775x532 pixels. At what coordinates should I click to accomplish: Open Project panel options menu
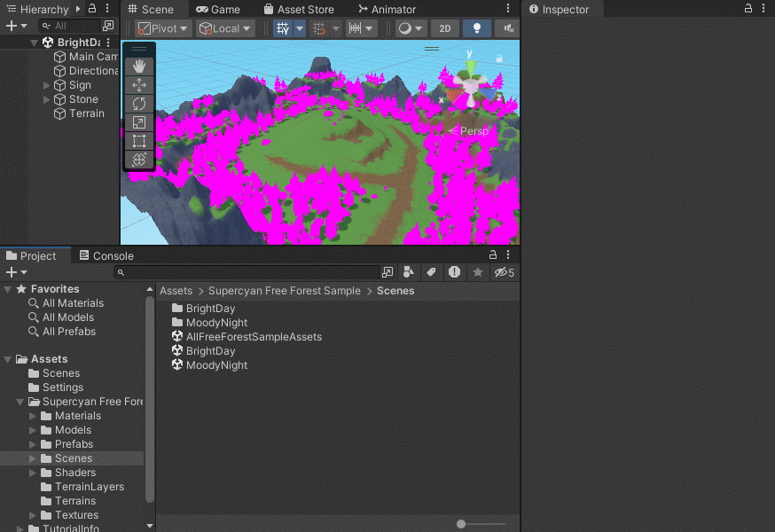(x=508, y=254)
